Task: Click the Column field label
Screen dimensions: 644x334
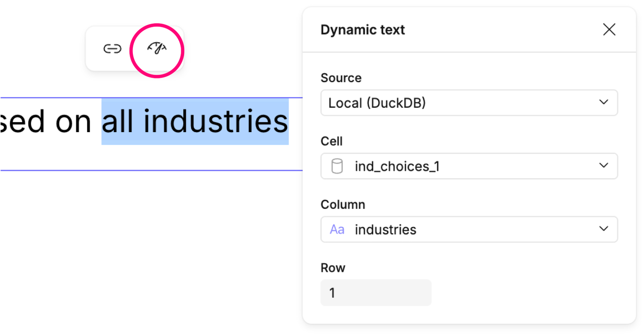Action: (343, 204)
